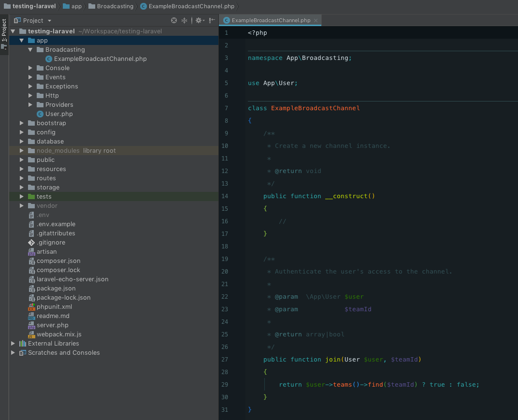Click the class icon beside User.php

(x=40, y=114)
